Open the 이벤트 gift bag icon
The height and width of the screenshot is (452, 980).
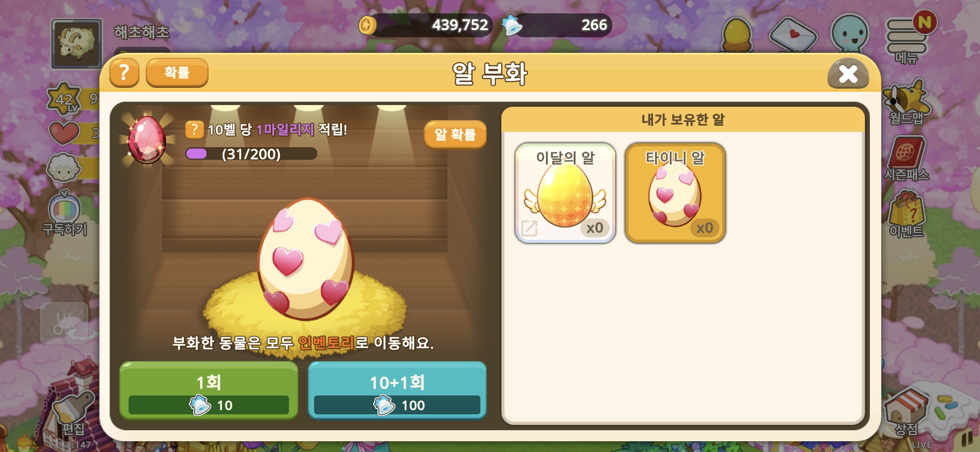pyautogui.click(x=907, y=213)
